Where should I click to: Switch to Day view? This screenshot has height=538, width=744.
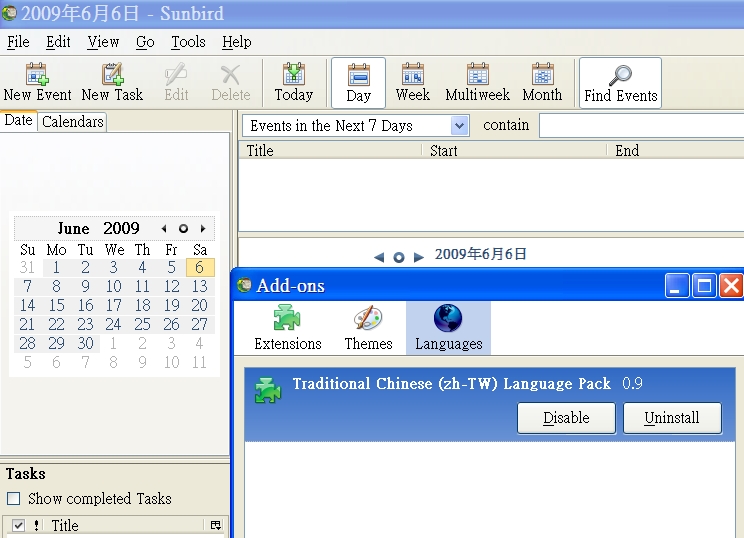pos(358,83)
